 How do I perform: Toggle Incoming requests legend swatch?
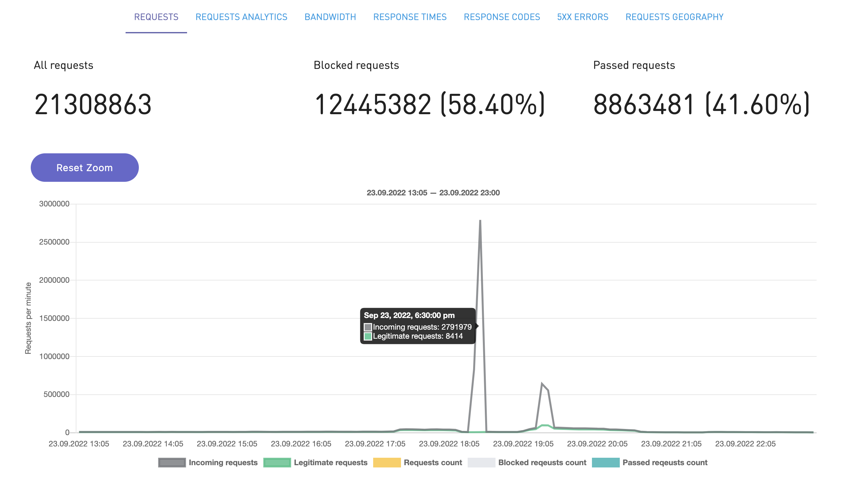tap(172, 463)
